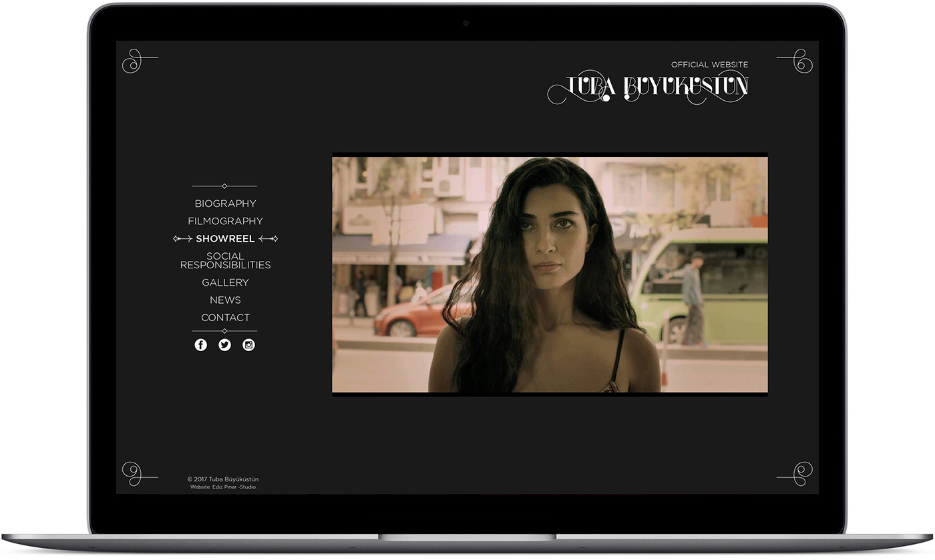Open the Twitter bird icon

[x=224, y=344]
